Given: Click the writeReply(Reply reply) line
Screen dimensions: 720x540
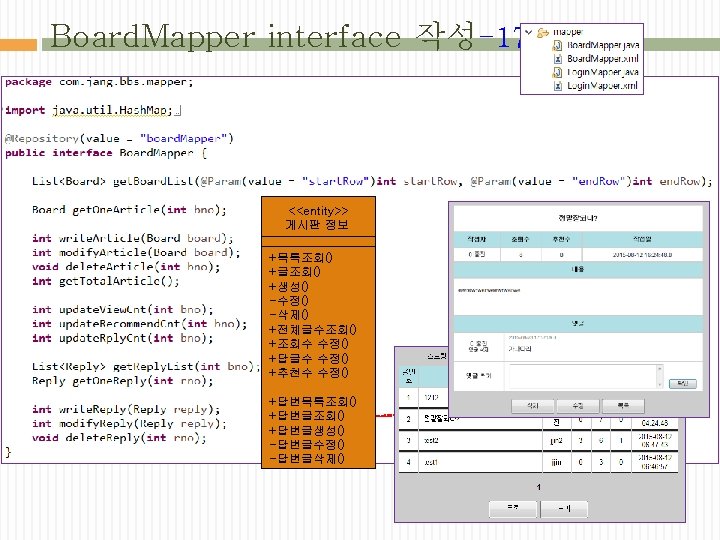Looking at the screenshot, I should pos(126,409).
